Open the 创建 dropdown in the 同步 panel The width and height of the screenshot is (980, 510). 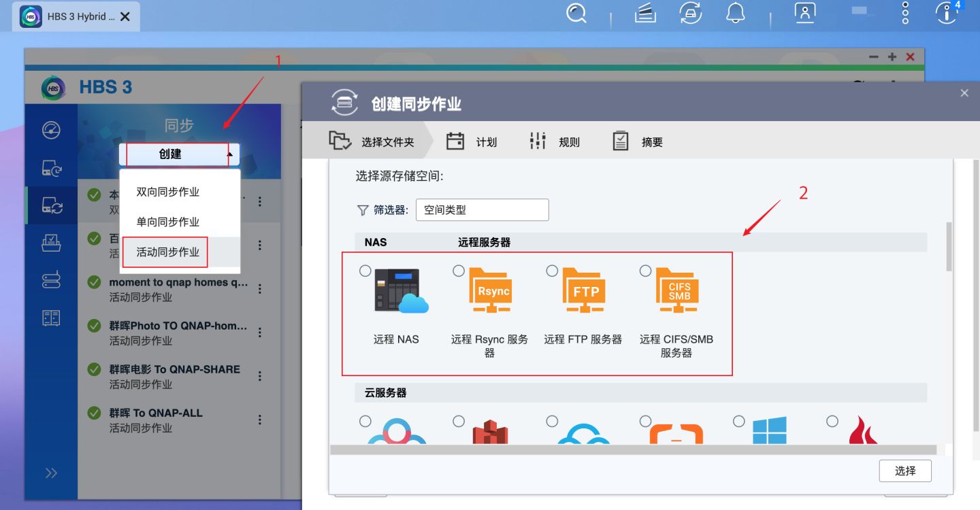coord(179,154)
